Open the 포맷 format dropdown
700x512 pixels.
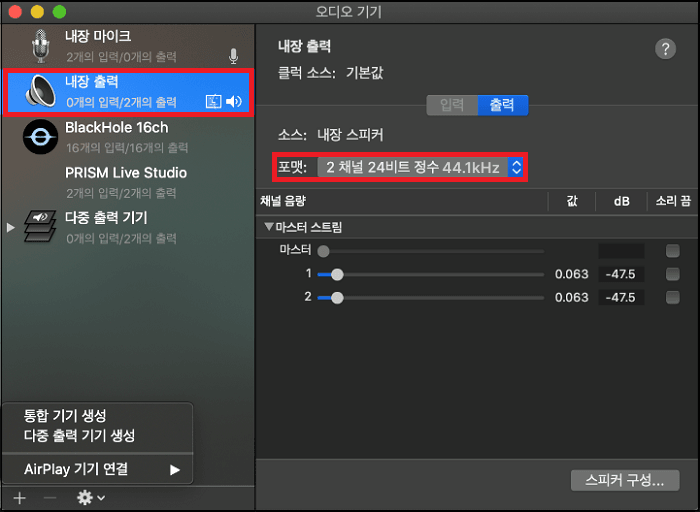click(420, 167)
